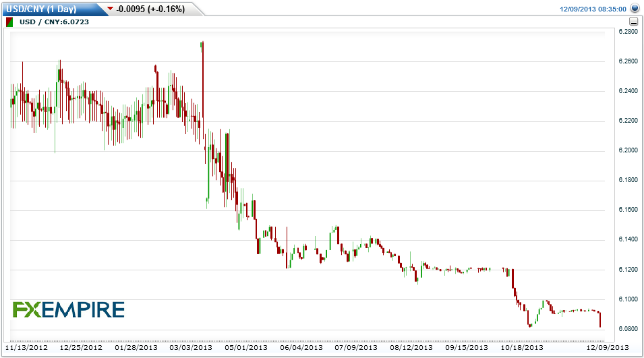
Task: Click the 12/09/2013 x-axis date label
Action: 608,347
